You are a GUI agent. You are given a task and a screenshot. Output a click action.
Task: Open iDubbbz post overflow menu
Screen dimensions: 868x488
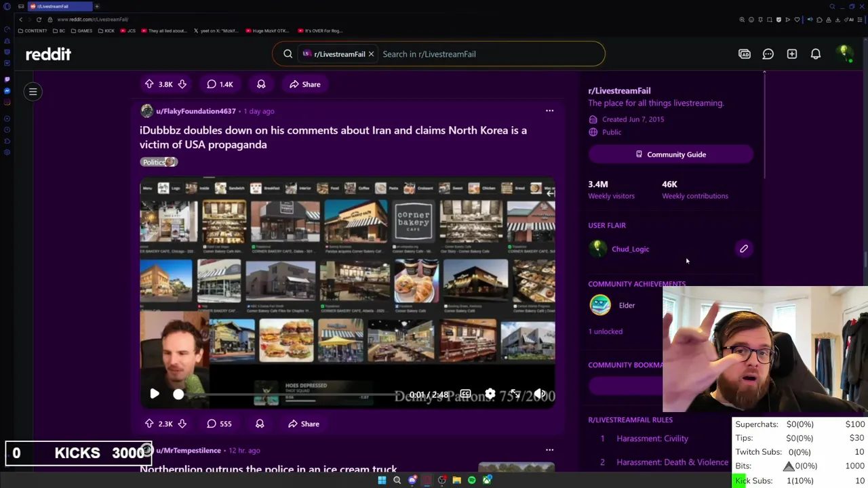(x=549, y=110)
